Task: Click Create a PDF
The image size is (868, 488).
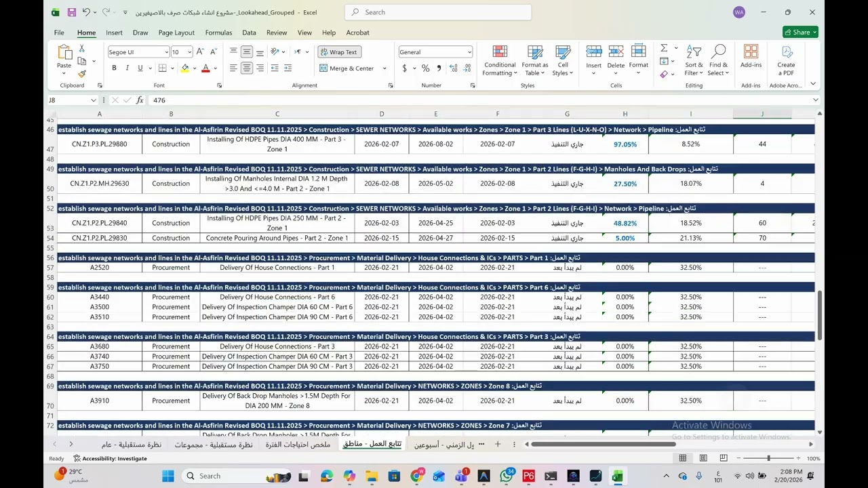Action: 786,60
